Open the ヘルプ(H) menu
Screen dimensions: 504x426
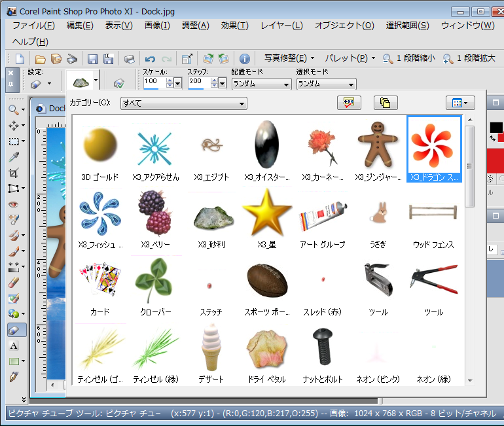pos(30,42)
